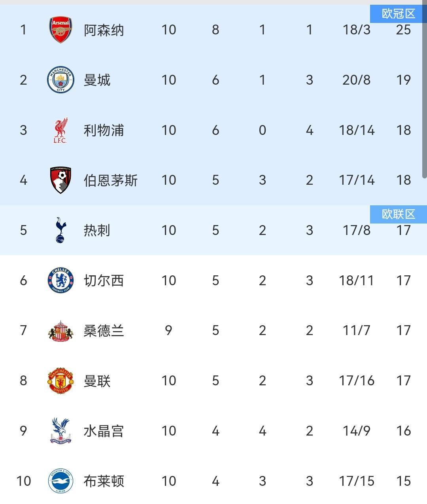Select 利物浦 goals figure 18/14
Viewport: 427px width, 504px height.
click(356, 130)
